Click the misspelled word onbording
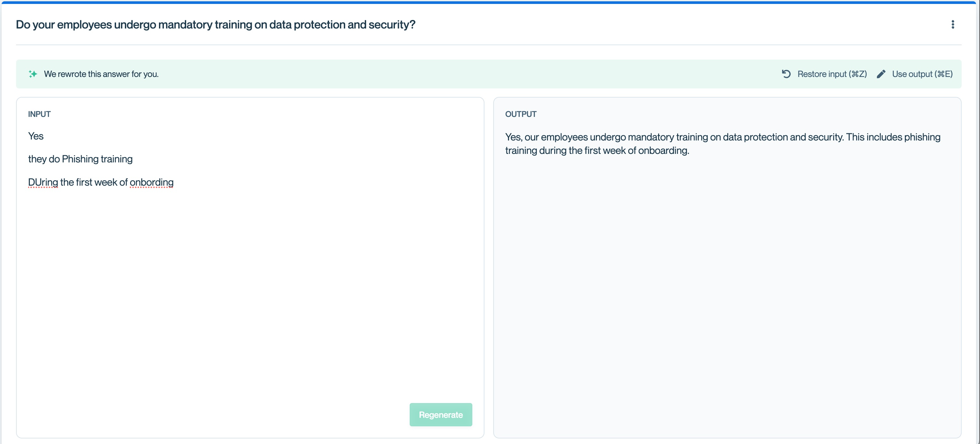This screenshot has width=980, height=444. [151, 182]
